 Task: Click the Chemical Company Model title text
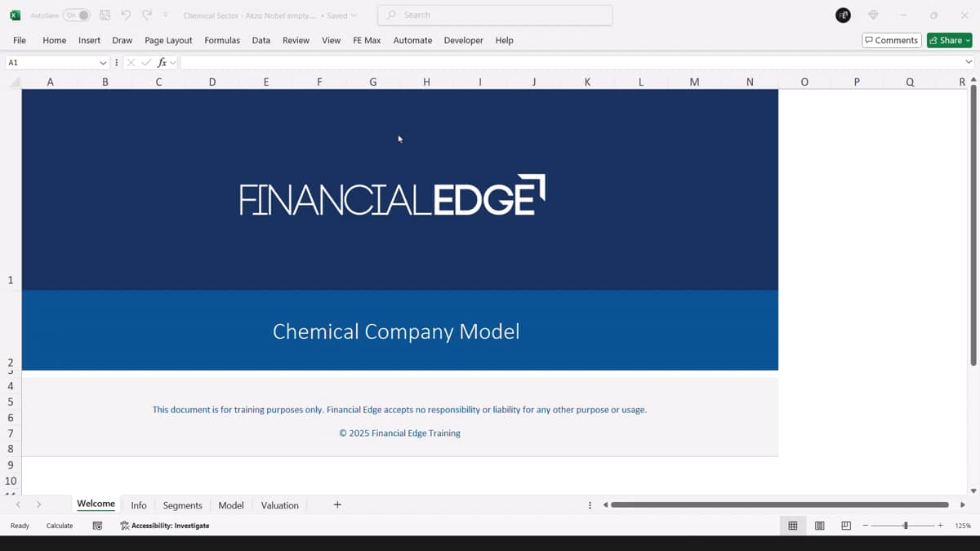[x=396, y=331]
